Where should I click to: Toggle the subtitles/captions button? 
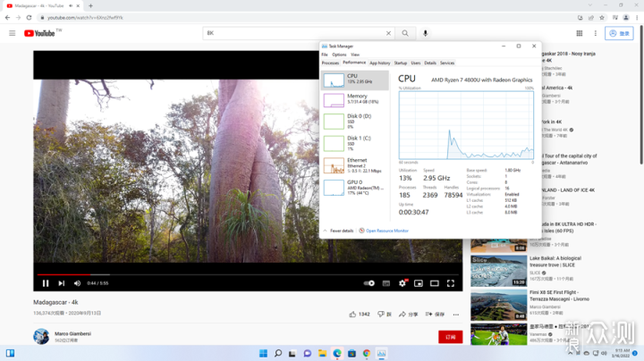coord(386,283)
